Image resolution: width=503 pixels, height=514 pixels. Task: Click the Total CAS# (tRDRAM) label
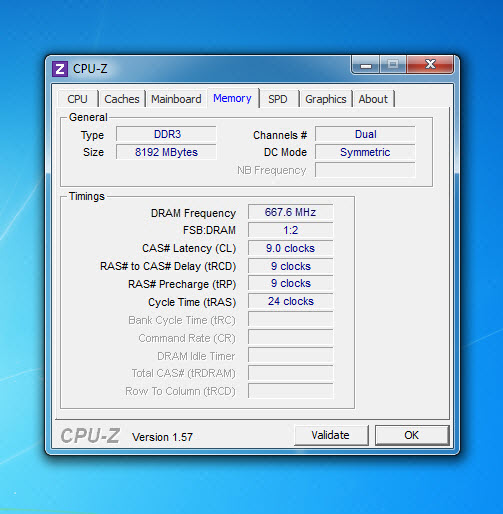tap(183, 373)
